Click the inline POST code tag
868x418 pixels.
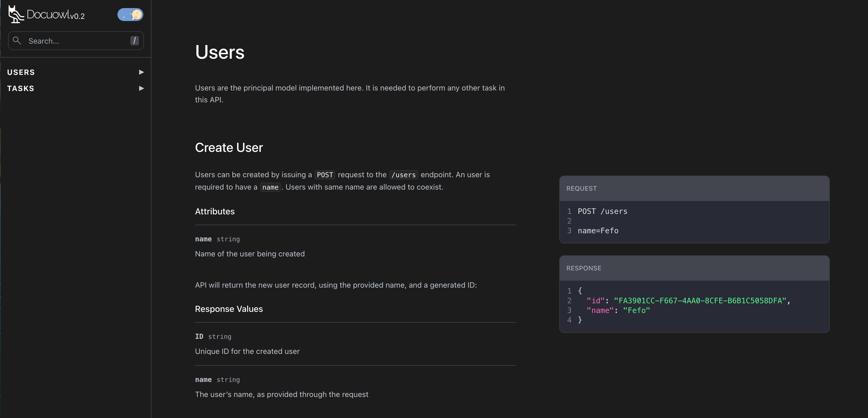coord(324,175)
